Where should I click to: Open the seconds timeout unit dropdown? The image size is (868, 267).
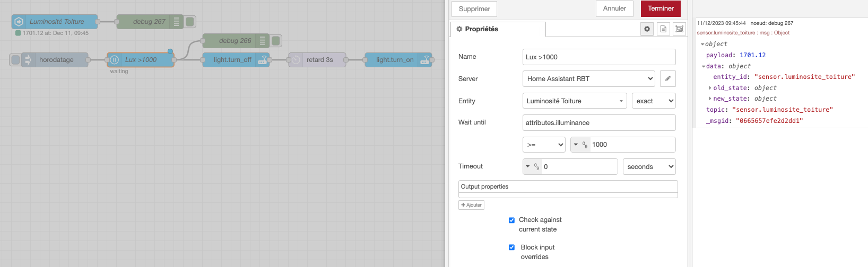[649, 167]
